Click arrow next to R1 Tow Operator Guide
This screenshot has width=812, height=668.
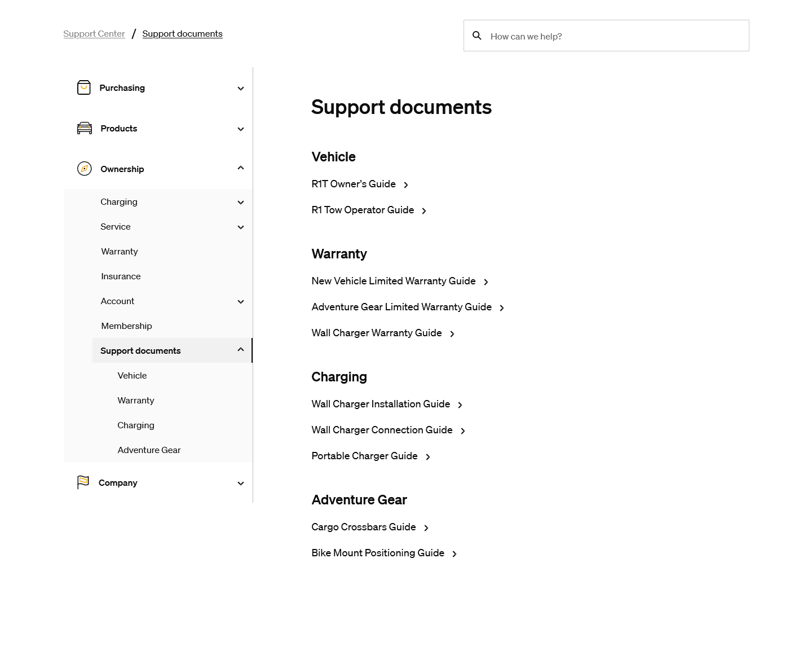click(424, 211)
